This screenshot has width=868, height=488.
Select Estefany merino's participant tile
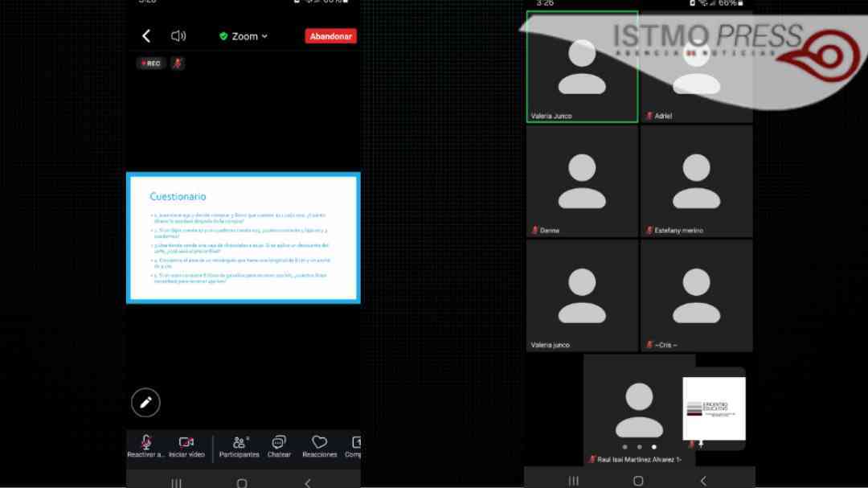[696, 181]
